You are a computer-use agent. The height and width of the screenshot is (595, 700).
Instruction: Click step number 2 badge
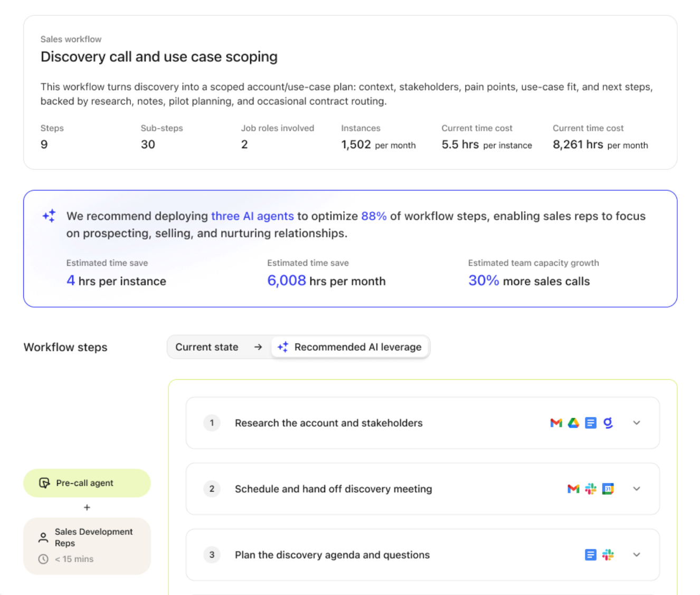coord(212,489)
